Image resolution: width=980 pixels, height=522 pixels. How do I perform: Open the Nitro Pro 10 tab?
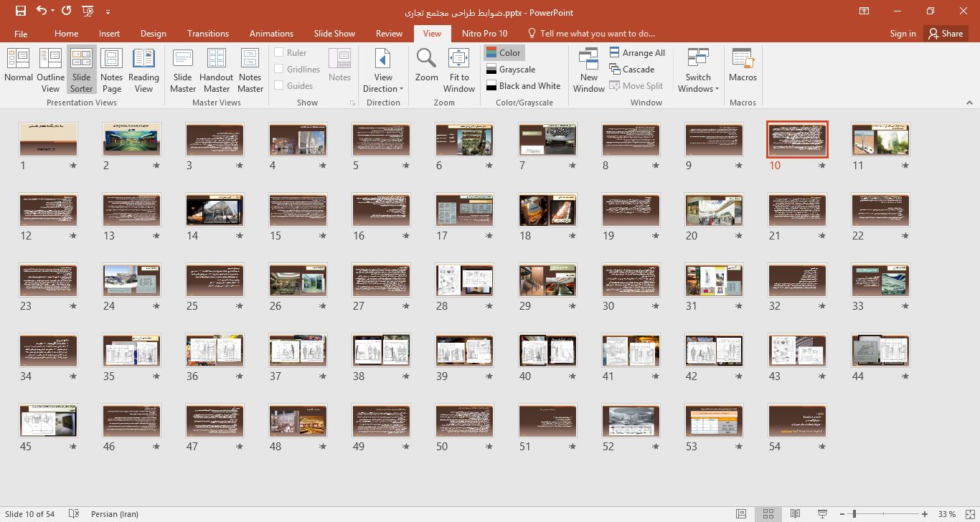click(484, 34)
